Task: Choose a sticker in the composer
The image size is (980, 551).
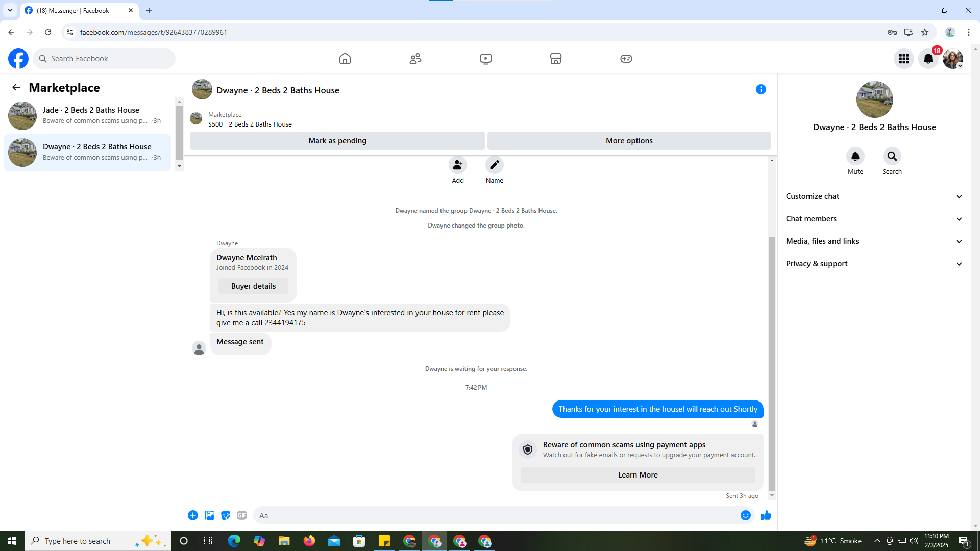Action: [226, 515]
